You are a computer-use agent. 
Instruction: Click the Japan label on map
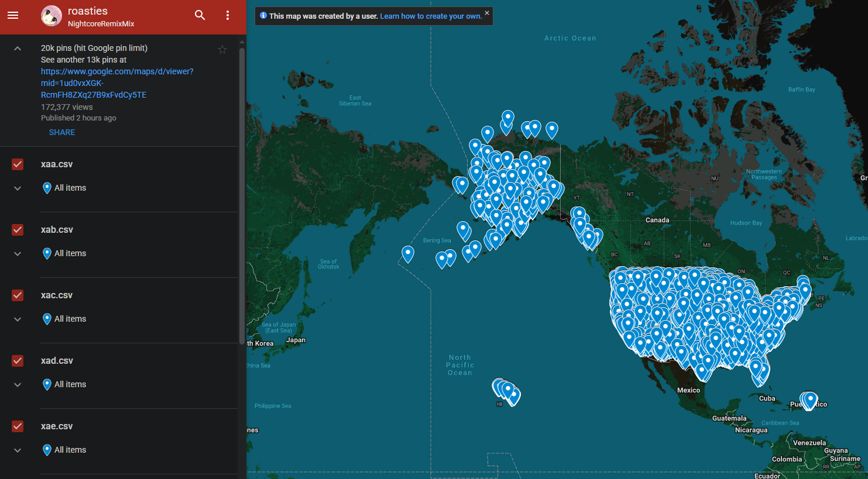point(296,340)
